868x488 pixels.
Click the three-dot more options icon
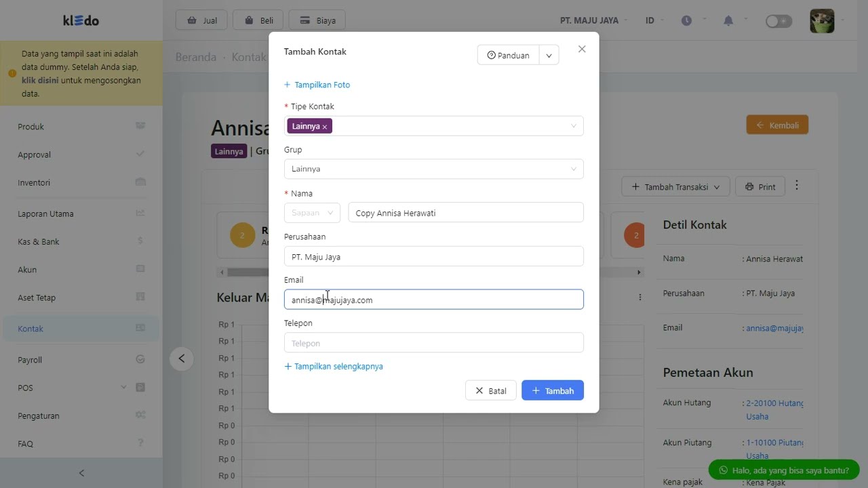pos(797,186)
